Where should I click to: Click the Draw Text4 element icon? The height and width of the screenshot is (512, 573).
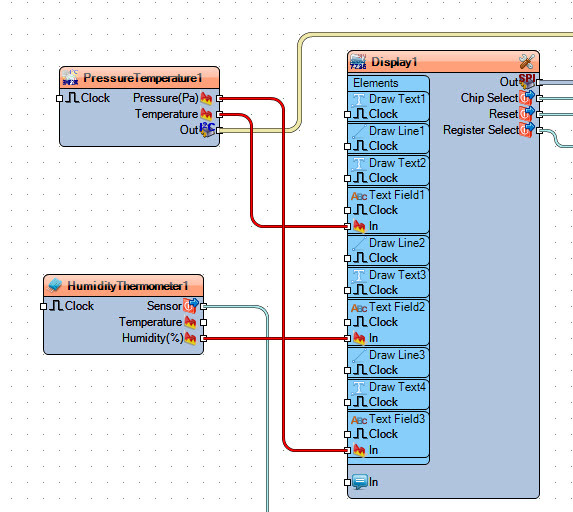click(x=359, y=387)
